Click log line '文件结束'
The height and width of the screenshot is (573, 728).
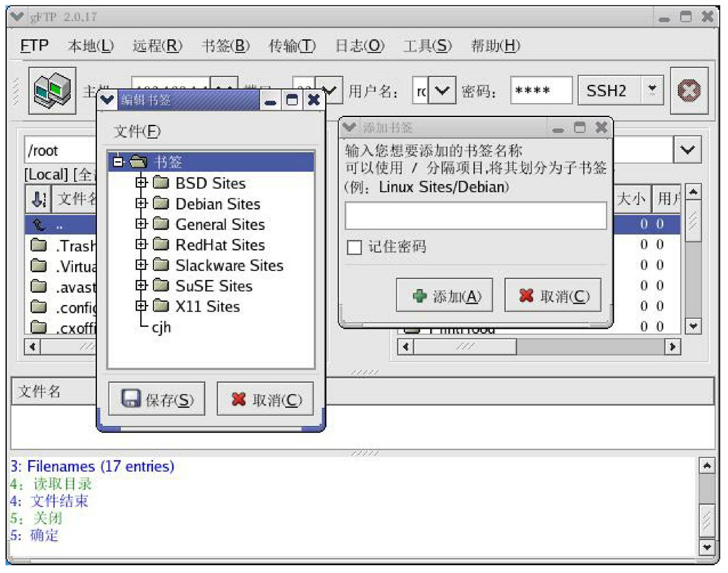pyautogui.click(x=49, y=501)
